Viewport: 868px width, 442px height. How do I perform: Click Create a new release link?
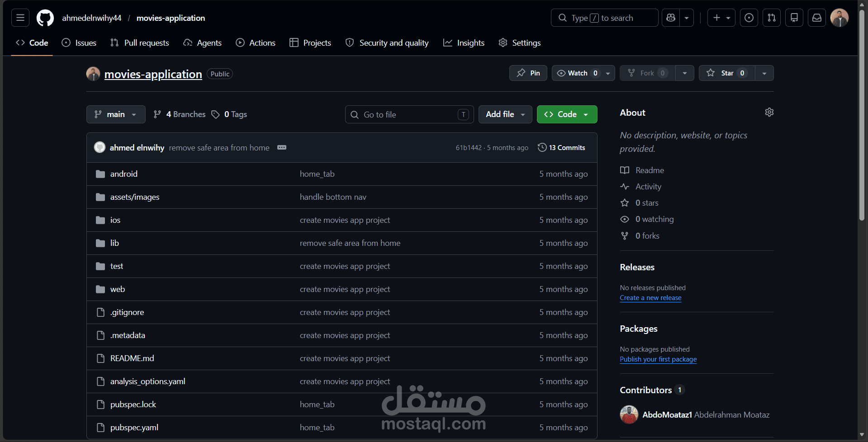[x=650, y=298]
